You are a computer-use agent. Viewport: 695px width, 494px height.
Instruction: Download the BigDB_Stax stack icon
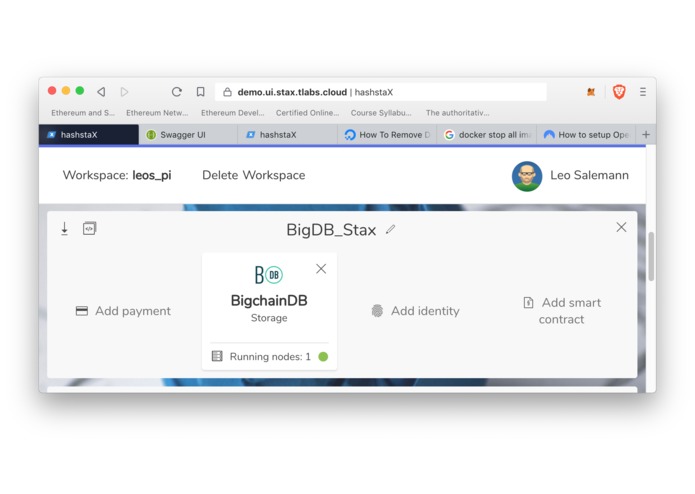(65, 229)
